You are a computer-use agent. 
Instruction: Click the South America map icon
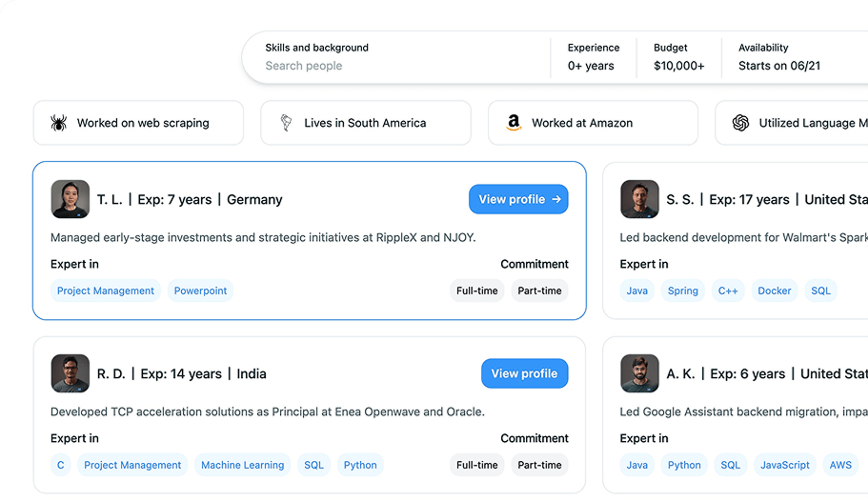(x=286, y=123)
